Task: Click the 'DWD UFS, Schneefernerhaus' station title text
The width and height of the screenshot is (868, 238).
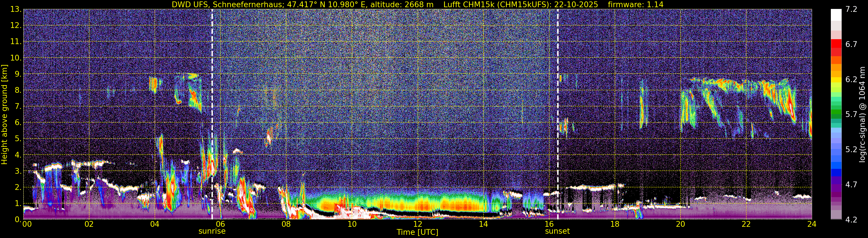Action: (x=228, y=5)
